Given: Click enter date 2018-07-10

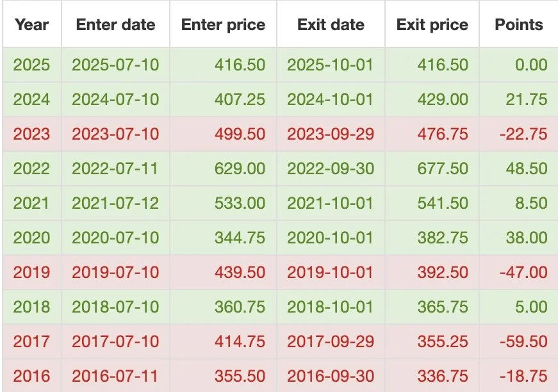Looking at the screenshot, I should tap(115, 307).
